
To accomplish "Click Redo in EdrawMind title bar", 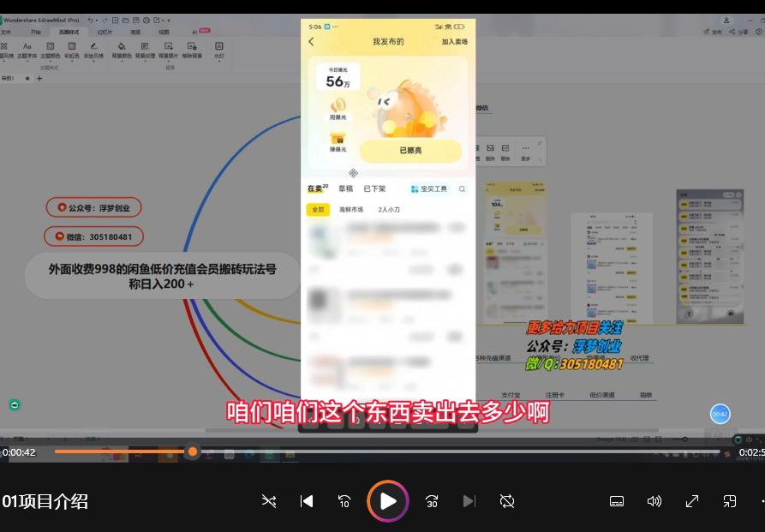I will (x=105, y=20).
